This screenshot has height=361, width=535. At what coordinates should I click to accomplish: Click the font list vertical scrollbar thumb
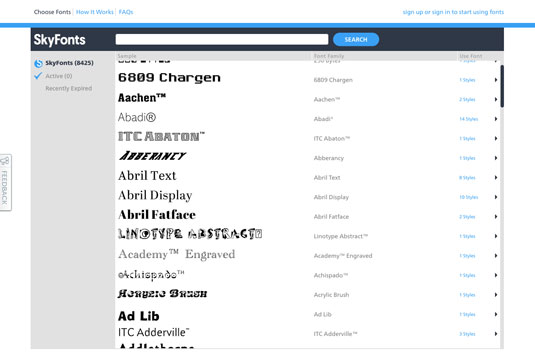pyautogui.click(x=502, y=86)
